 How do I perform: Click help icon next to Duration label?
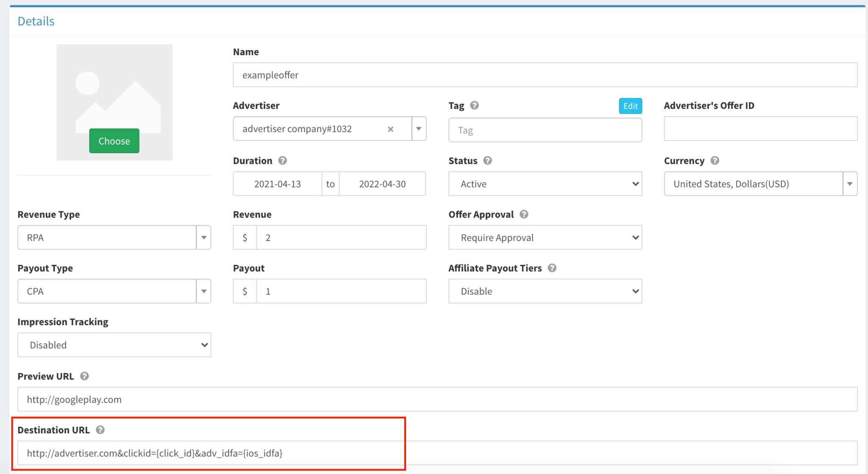283,161
